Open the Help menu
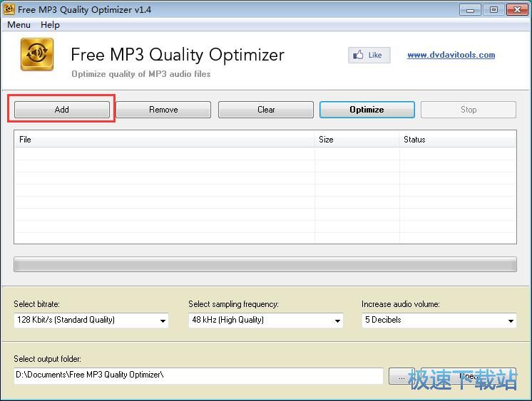 pos(50,25)
